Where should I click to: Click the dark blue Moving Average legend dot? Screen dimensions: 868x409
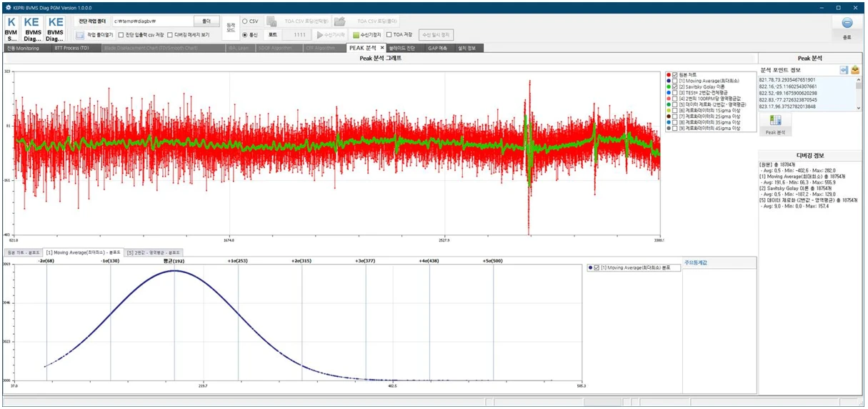click(668, 81)
